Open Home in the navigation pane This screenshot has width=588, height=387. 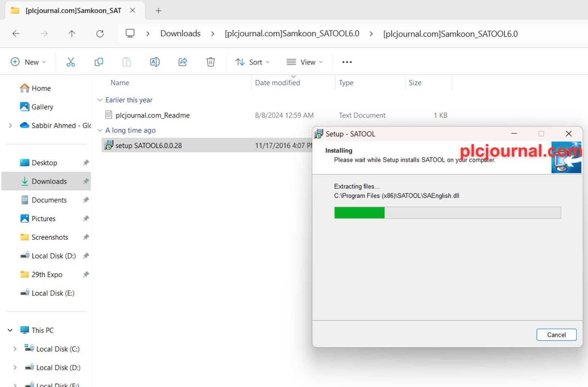(41, 88)
